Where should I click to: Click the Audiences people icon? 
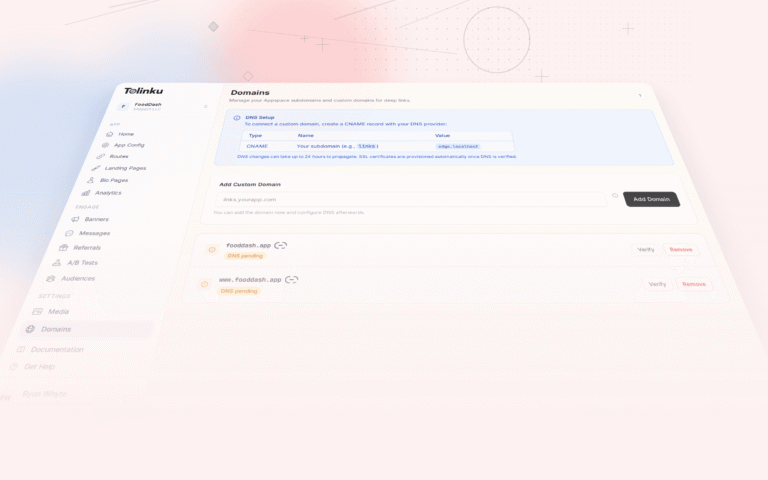(x=50, y=278)
